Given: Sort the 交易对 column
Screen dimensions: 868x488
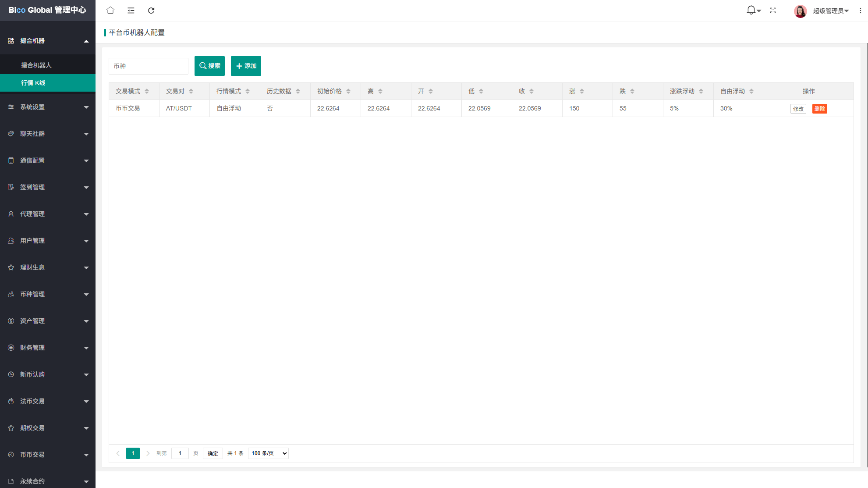Looking at the screenshot, I should 191,91.
